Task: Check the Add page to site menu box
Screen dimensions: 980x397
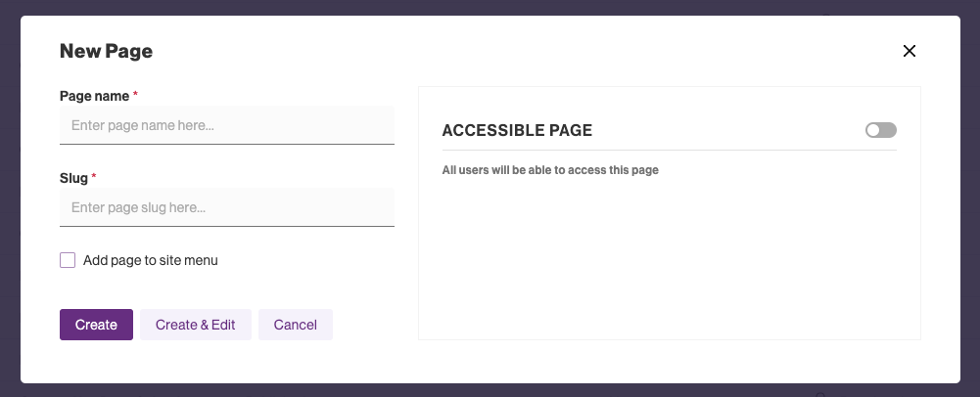Action: [68, 260]
